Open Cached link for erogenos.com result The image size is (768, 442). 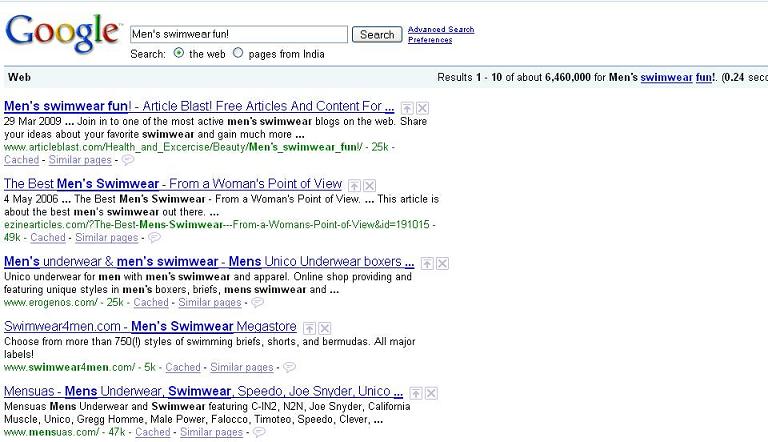[x=151, y=302]
